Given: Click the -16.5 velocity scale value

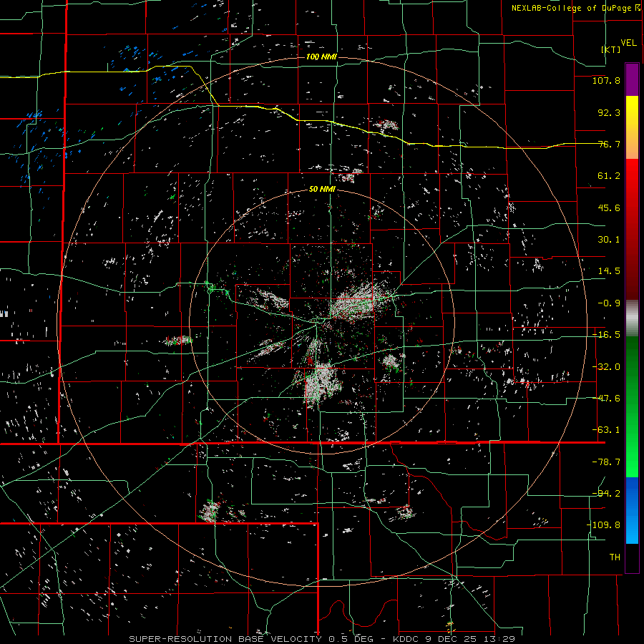Looking at the screenshot, I should [x=606, y=335].
